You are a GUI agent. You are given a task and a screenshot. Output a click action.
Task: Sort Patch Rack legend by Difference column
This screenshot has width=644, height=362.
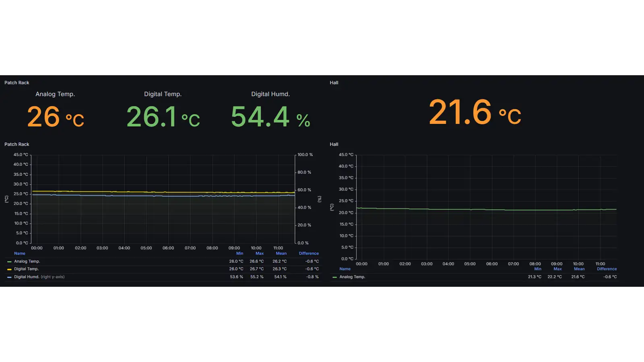point(309,253)
